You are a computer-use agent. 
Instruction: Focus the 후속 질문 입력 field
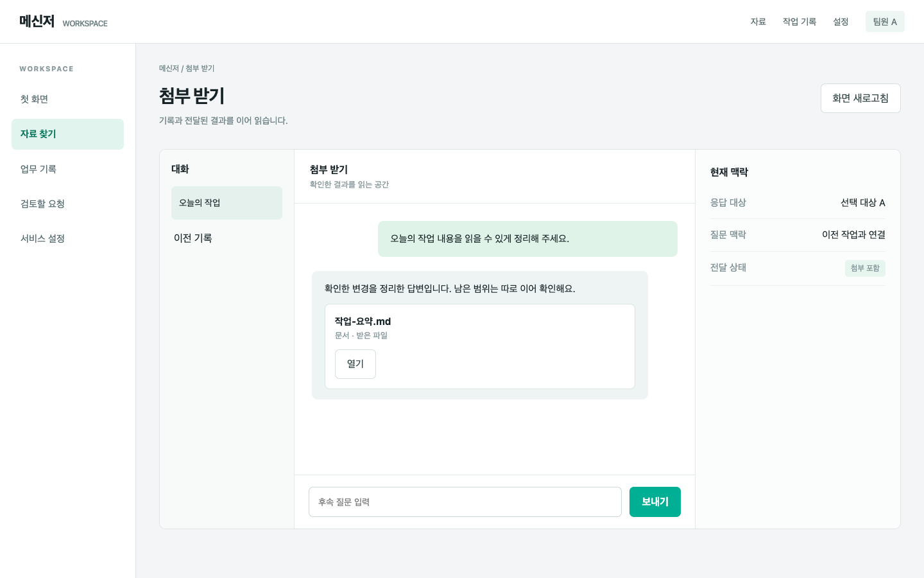pos(465,502)
